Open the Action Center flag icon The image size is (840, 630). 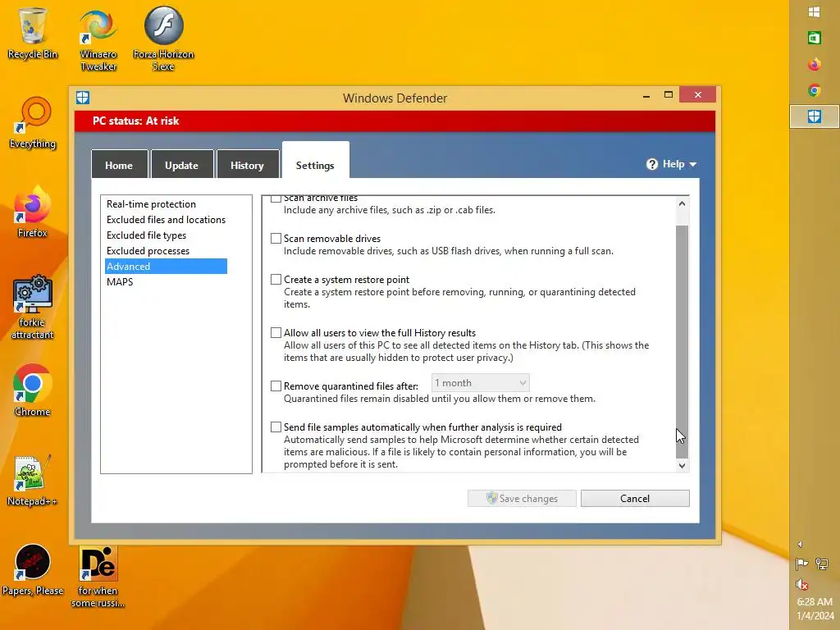point(802,564)
